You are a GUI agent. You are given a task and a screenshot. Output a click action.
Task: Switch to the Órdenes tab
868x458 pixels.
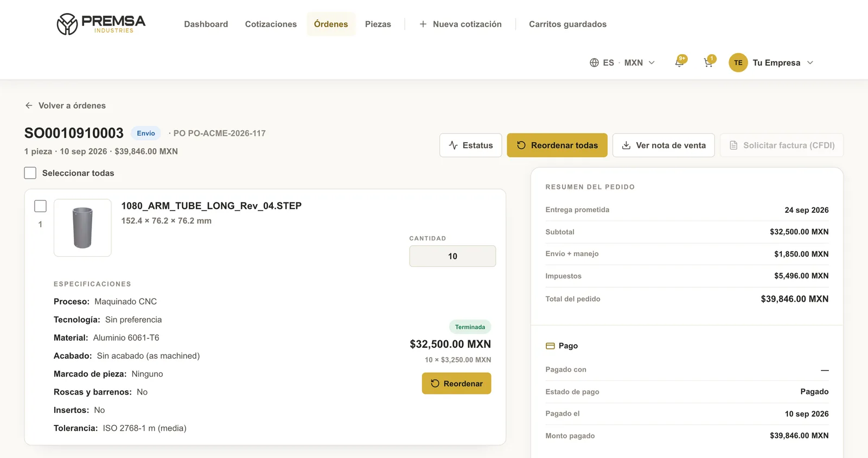pyautogui.click(x=331, y=24)
